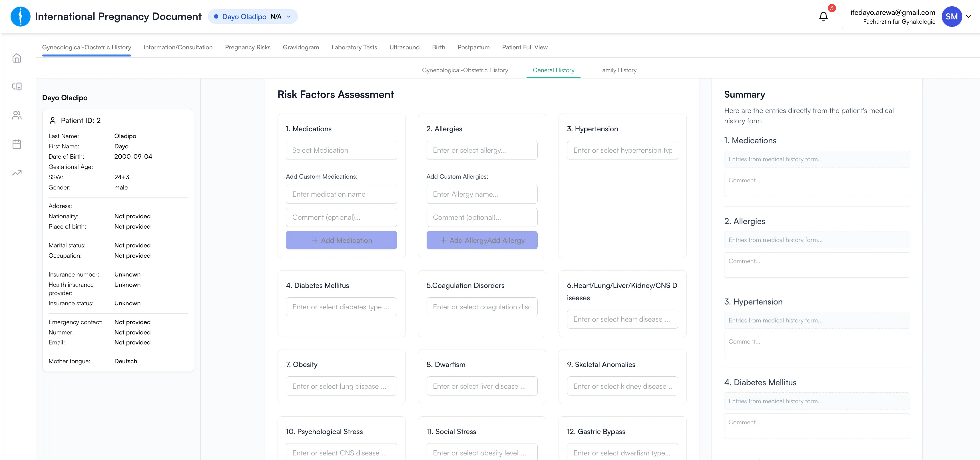Open the diabetes type combo box

[x=341, y=307]
